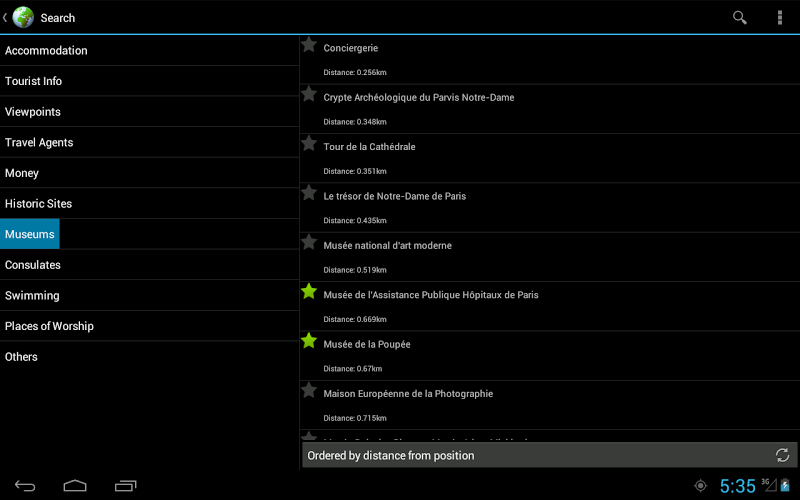Select the Accommodation category
Viewport: 800px width, 500px height.
pyautogui.click(x=149, y=51)
